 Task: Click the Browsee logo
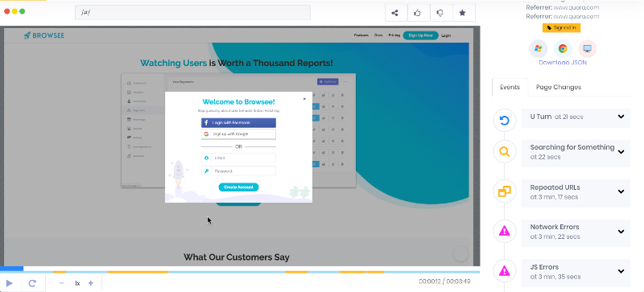pyautogui.click(x=44, y=35)
